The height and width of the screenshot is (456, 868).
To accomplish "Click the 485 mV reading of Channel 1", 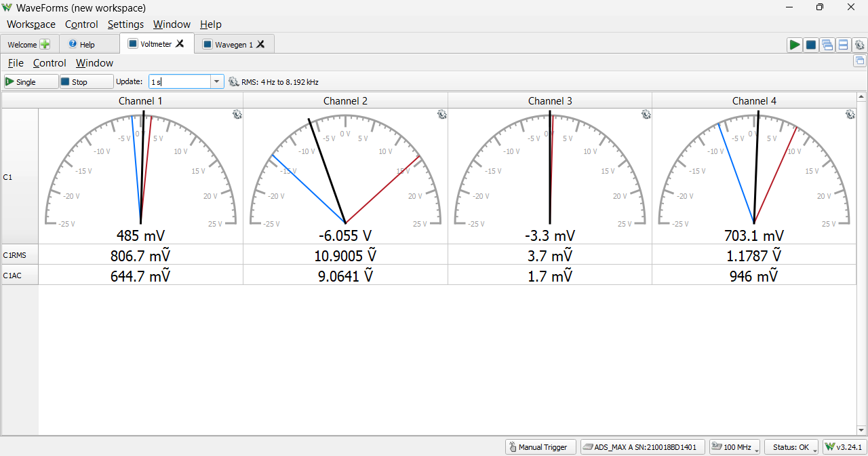I will pos(140,236).
